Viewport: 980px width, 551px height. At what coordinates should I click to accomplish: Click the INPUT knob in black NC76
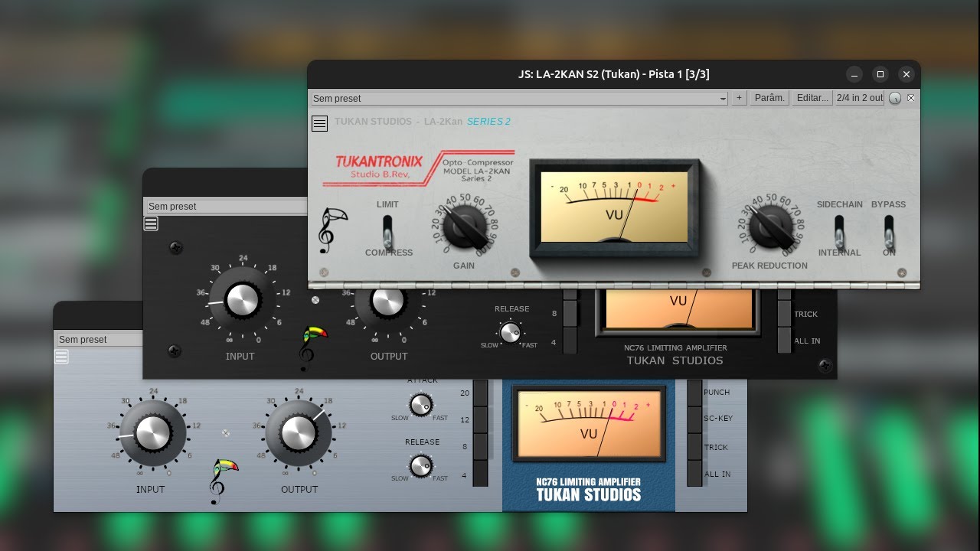pos(241,300)
